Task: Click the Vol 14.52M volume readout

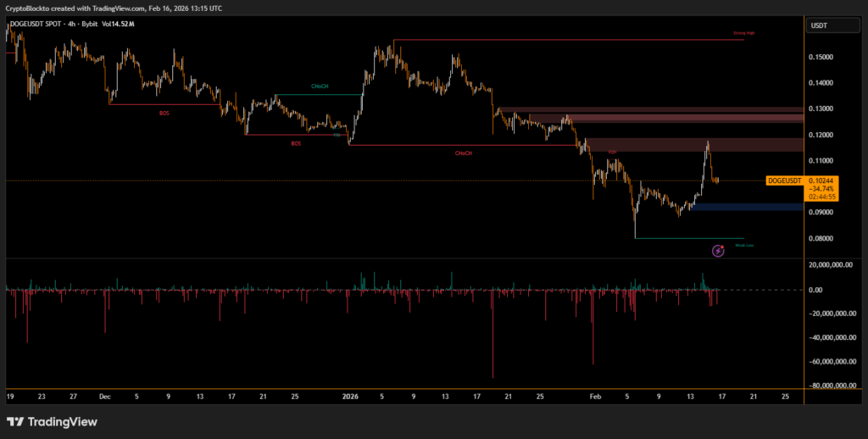Action: pos(114,24)
